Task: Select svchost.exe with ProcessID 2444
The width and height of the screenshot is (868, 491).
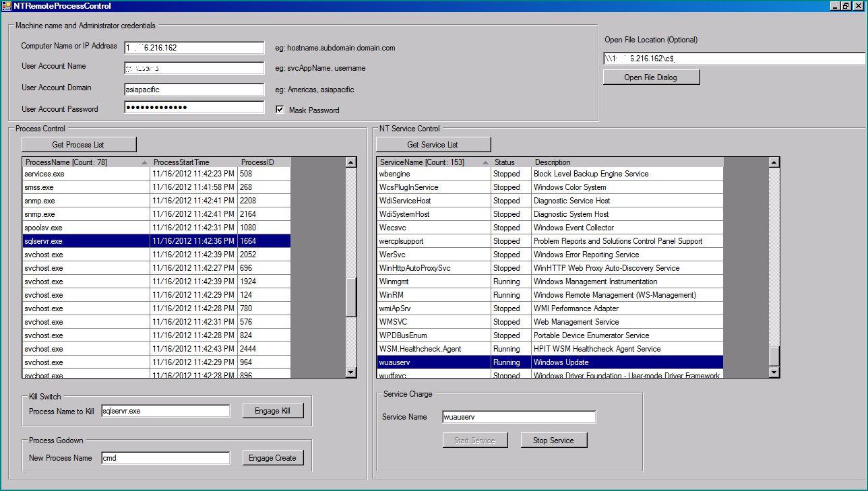Action: point(156,349)
